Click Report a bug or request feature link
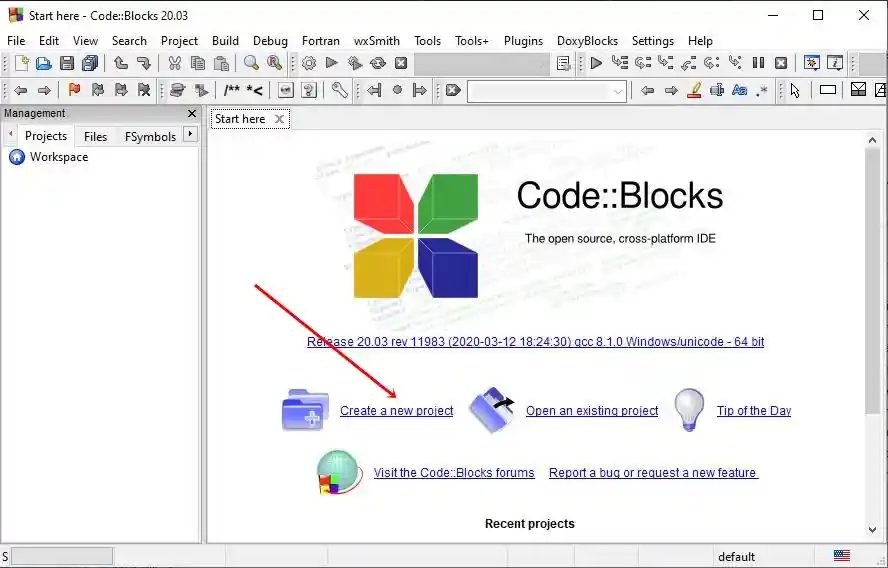The height and width of the screenshot is (568, 888). [x=653, y=472]
